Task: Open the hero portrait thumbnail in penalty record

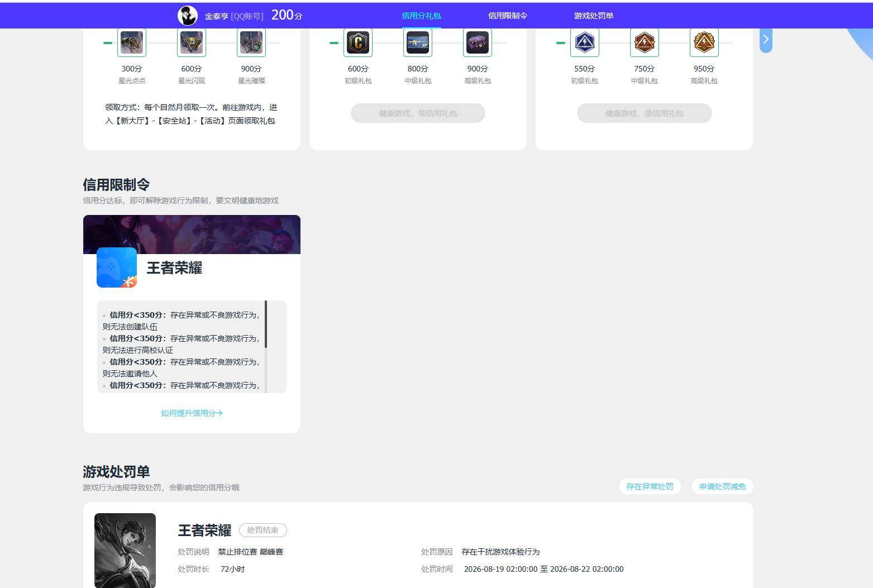Action: click(x=125, y=550)
